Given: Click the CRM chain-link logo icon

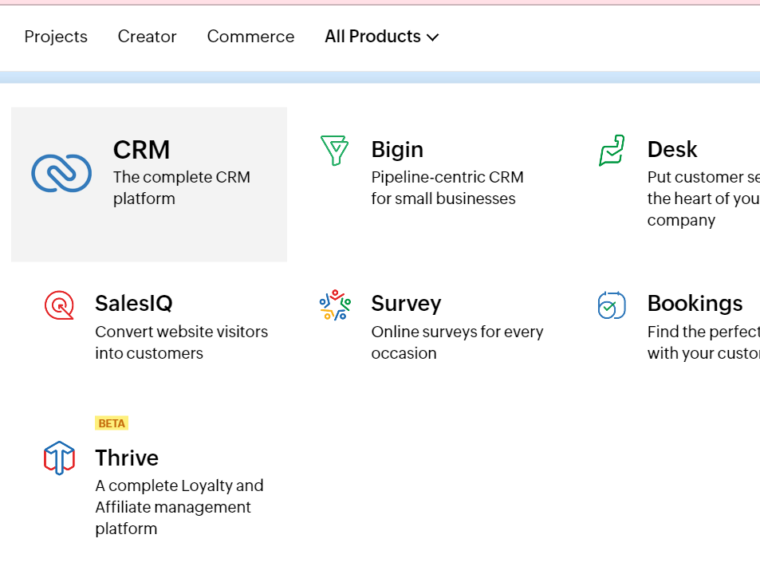Looking at the screenshot, I should coord(62,173).
